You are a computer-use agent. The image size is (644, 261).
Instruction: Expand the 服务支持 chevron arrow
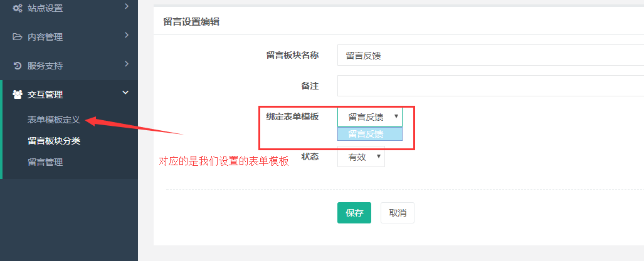tap(126, 64)
